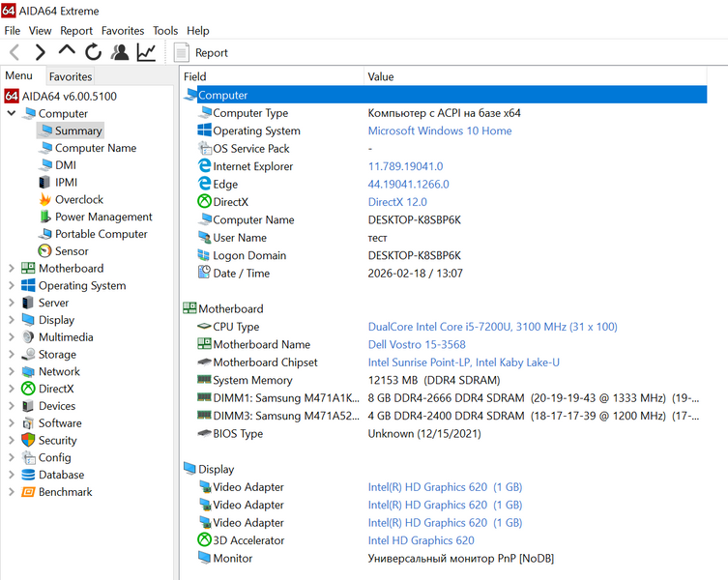The image size is (728, 580).
Task: Open the Favorites menu in menu bar
Action: click(x=123, y=31)
